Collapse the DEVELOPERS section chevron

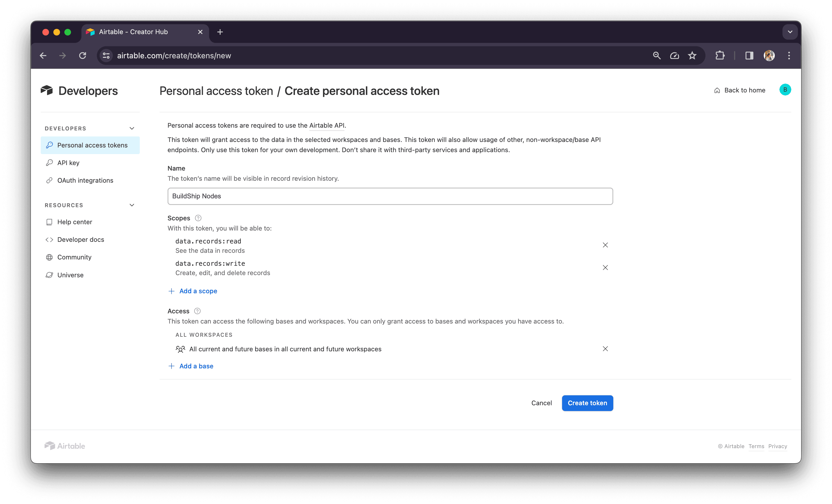[132, 128]
